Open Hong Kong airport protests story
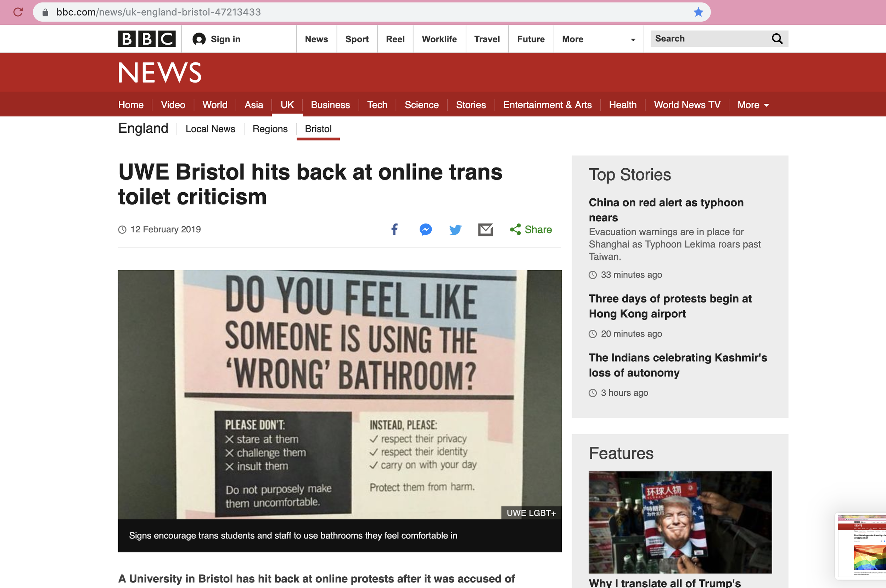The height and width of the screenshot is (588, 886). 670,306
